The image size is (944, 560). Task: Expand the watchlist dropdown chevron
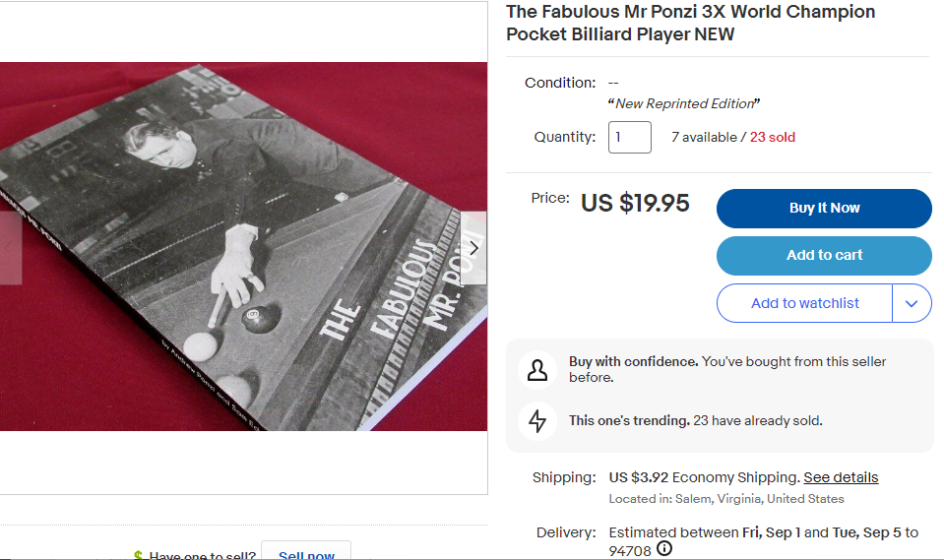pyautogui.click(x=912, y=303)
